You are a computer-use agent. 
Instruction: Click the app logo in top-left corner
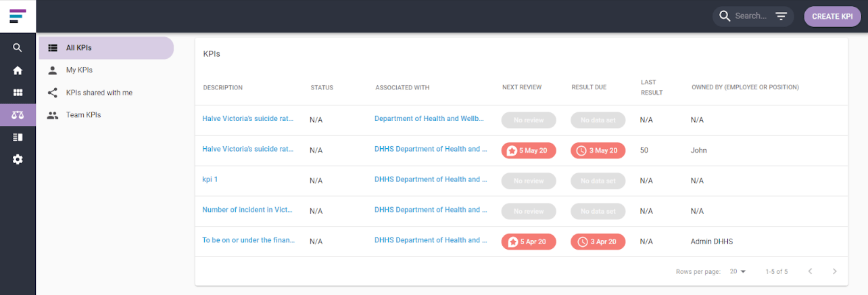coord(18,16)
